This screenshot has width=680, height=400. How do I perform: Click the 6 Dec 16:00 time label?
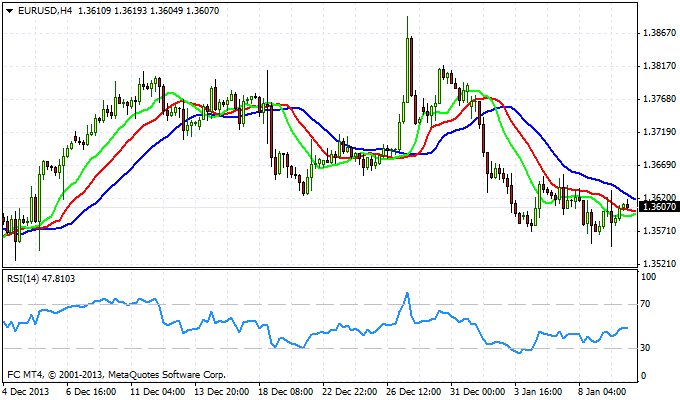(92, 392)
